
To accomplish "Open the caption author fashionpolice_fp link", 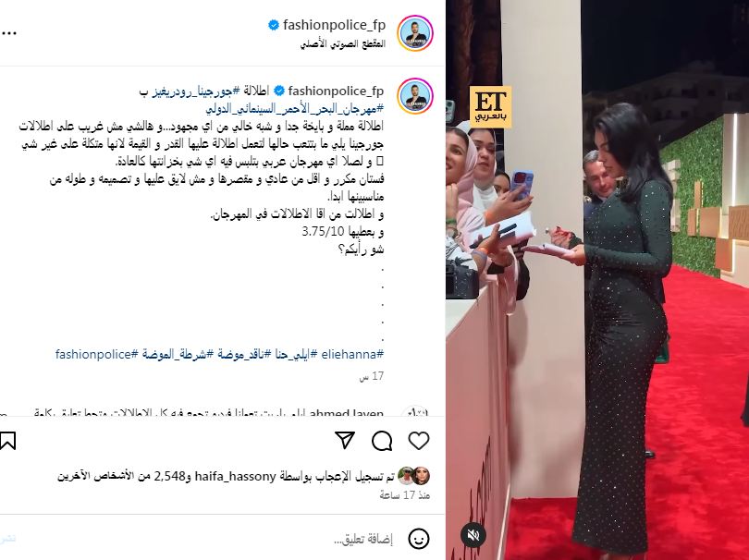I will (336, 91).
